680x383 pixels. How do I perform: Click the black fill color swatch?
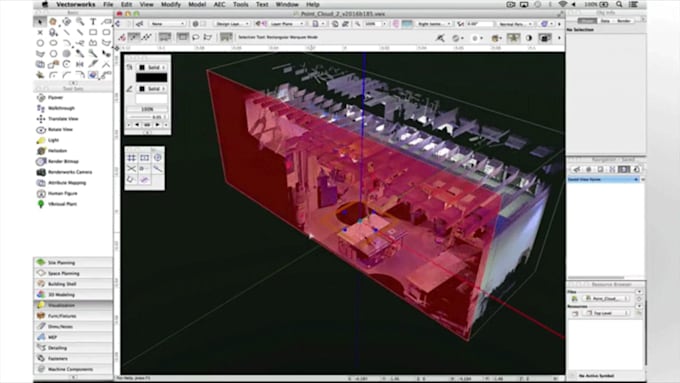151,78
